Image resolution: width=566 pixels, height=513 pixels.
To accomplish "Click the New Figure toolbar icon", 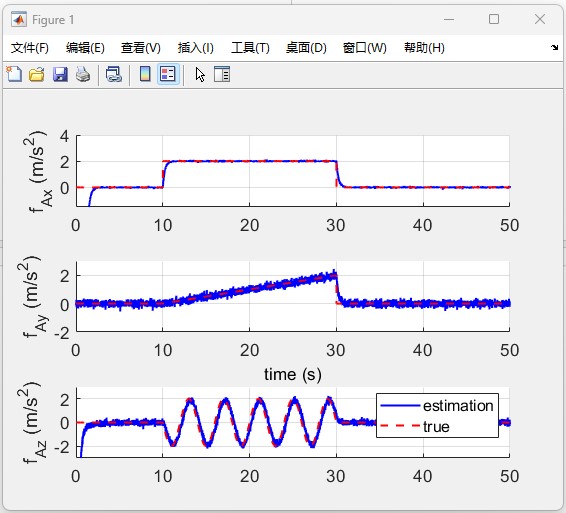I will coord(14,74).
